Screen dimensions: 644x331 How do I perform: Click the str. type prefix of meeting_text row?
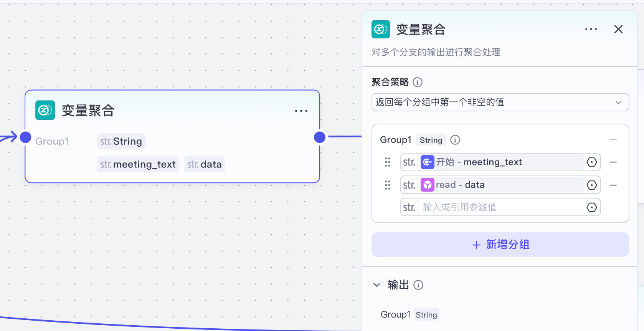[x=409, y=162]
